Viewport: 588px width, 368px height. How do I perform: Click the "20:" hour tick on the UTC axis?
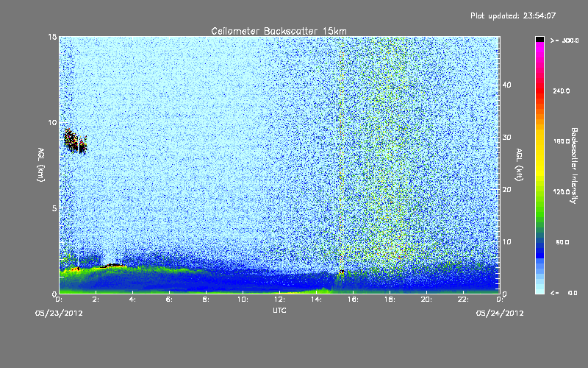tap(426, 300)
